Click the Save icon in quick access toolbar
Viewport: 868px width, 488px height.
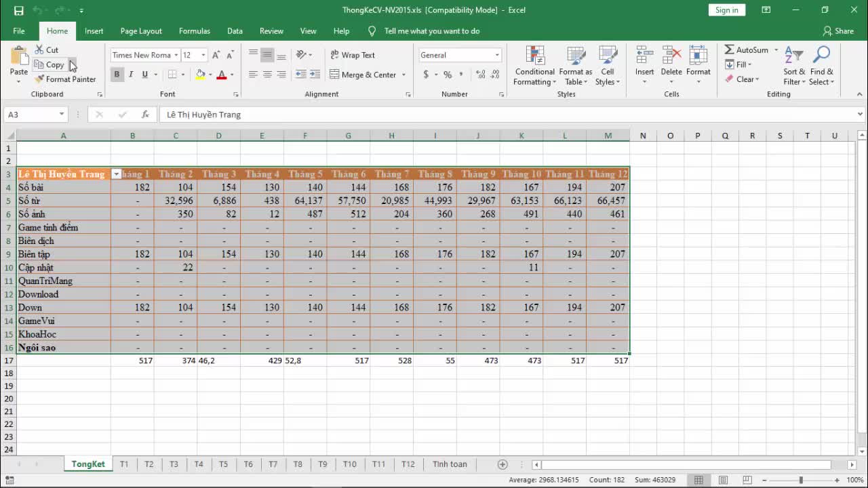pos(18,10)
